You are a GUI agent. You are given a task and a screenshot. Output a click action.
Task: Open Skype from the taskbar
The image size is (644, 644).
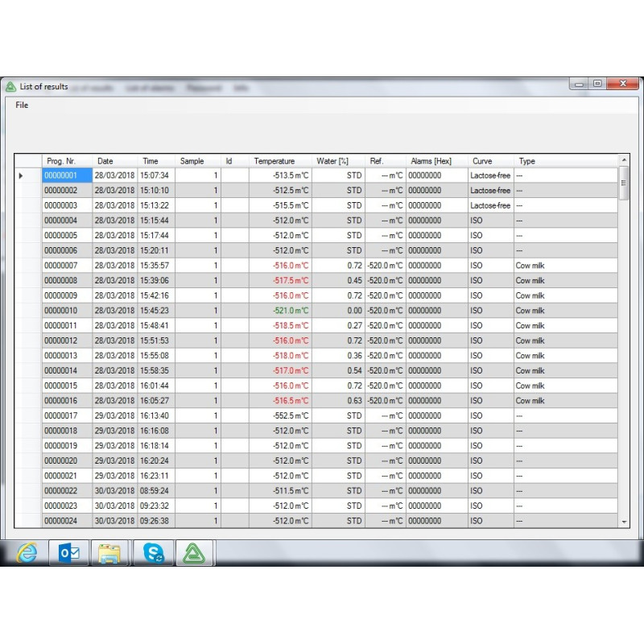[x=153, y=553]
